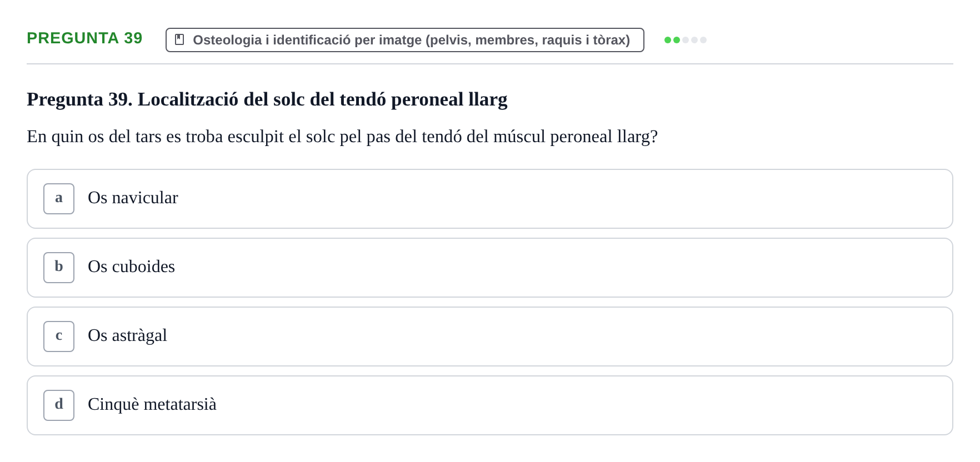The height and width of the screenshot is (462, 980).
Task: Select letter badge 'a' for Os navicular
Action: pyautogui.click(x=59, y=199)
